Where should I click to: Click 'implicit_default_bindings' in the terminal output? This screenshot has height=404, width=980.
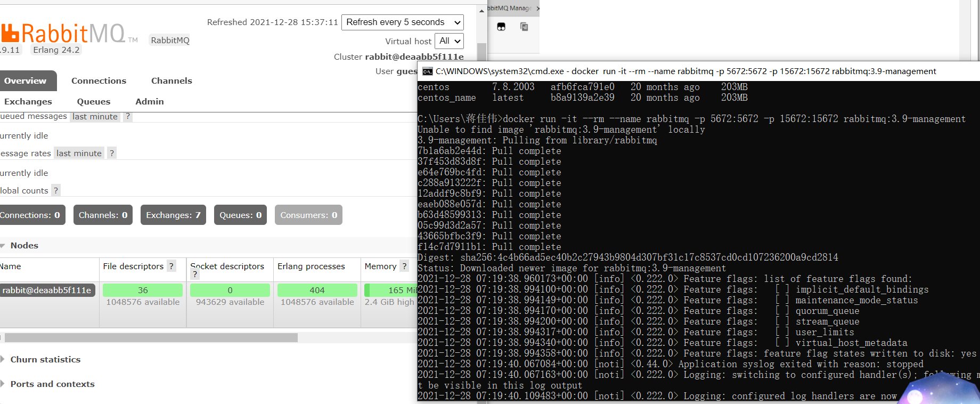click(862, 289)
